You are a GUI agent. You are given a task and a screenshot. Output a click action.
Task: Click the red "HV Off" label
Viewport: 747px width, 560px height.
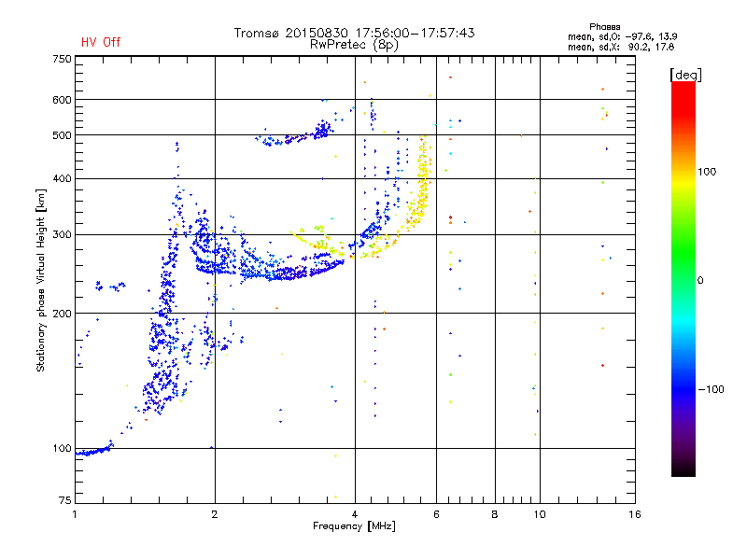tap(101, 42)
